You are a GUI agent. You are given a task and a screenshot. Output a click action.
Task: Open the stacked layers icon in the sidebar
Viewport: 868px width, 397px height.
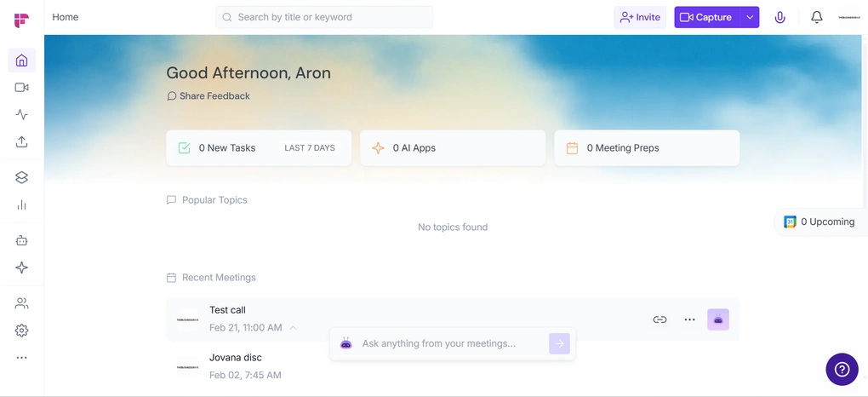point(21,177)
